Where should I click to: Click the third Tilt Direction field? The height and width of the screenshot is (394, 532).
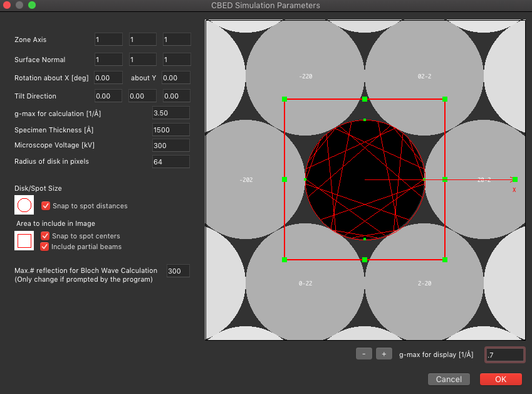177,96
